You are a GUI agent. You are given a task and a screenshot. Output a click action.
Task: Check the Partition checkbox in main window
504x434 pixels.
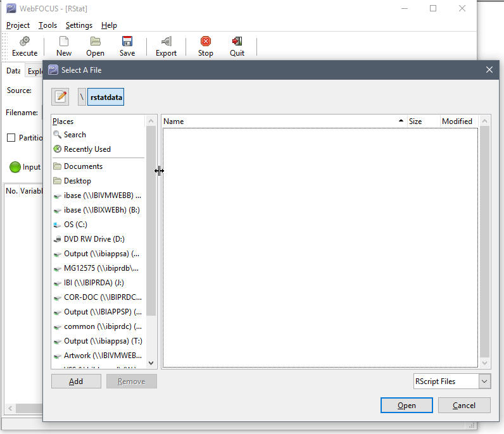click(x=11, y=137)
